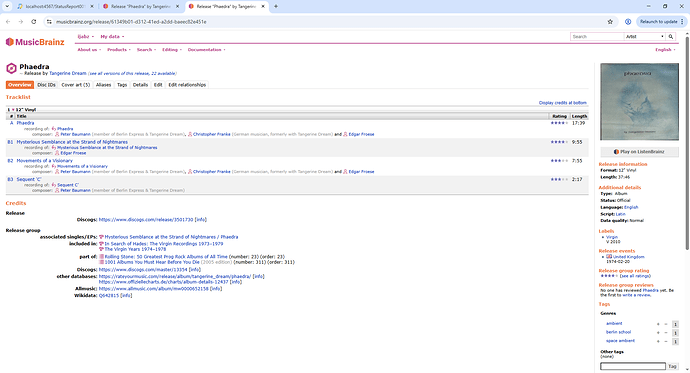Image resolution: width=690 pixels, height=373 pixels.
Task: Switch to the Disc IDs tab
Action: click(46, 85)
